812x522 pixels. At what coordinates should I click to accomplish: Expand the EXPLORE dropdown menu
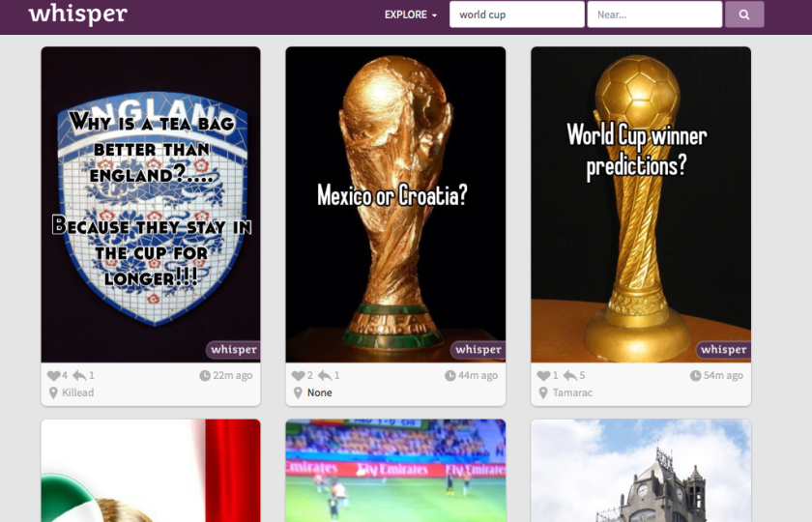411,14
